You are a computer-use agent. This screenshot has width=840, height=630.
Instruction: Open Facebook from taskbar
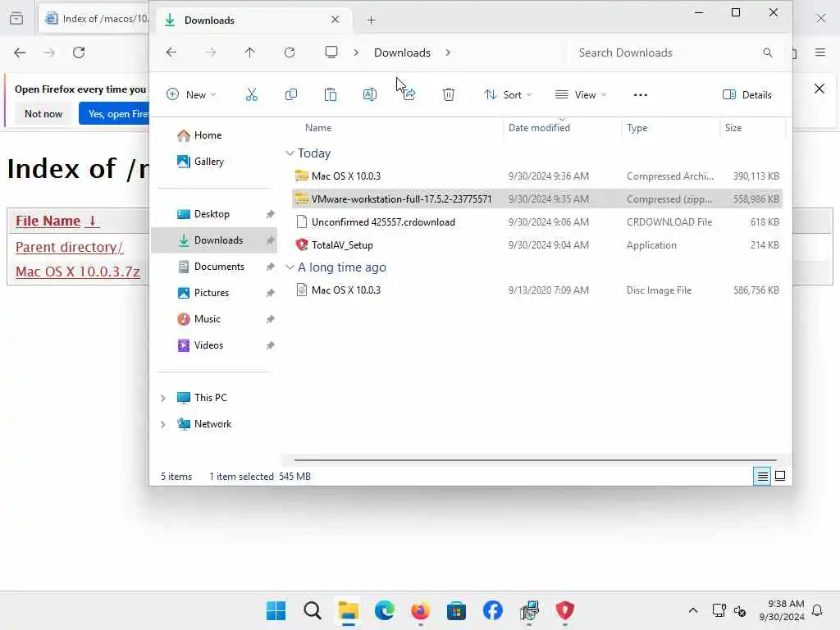[492, 610]
